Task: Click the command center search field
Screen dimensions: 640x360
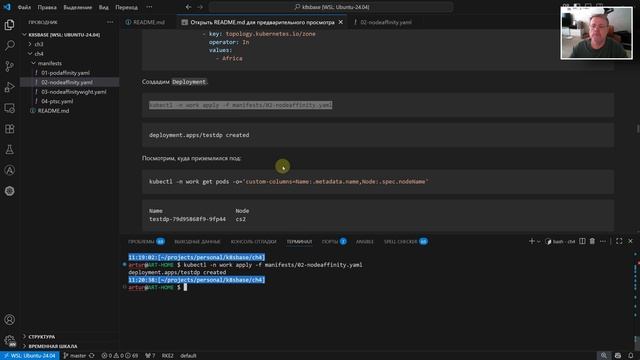Action: (331, 7)
